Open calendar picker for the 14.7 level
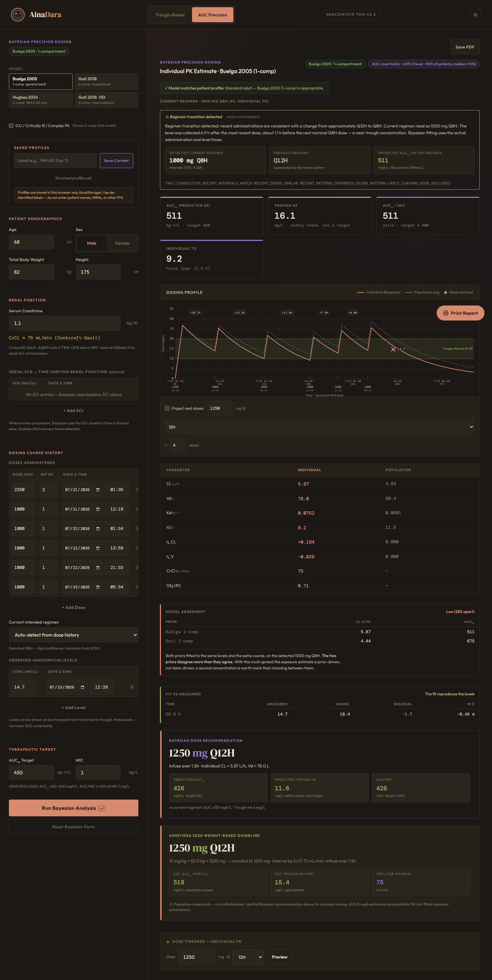 point(83,687)
